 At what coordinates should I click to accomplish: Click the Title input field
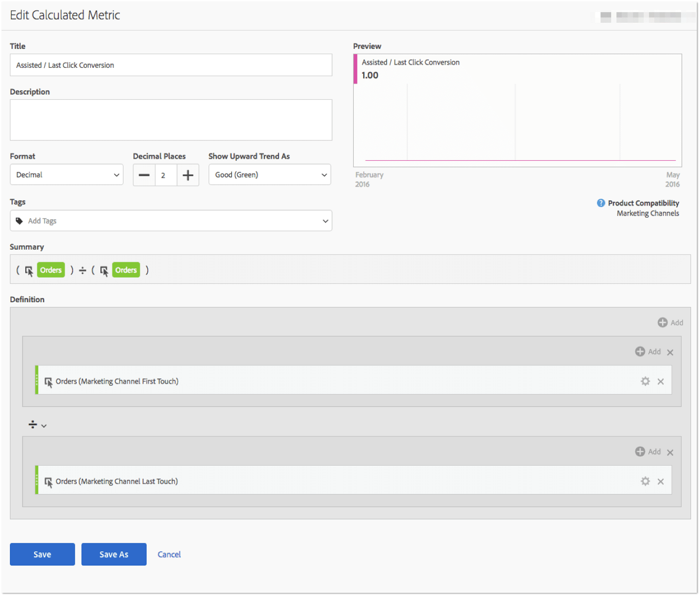click(171, 65)
